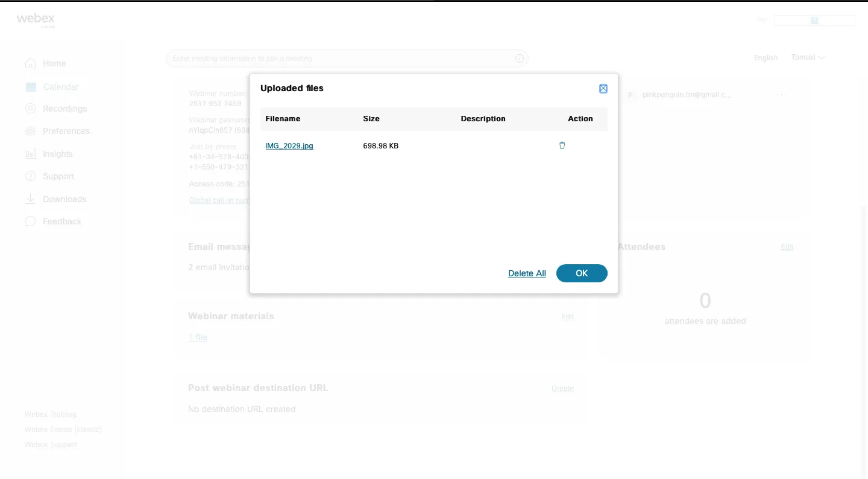Open the Recordings icon in sidebar
The width and height of the screenshot is (868, 479).
30,109
